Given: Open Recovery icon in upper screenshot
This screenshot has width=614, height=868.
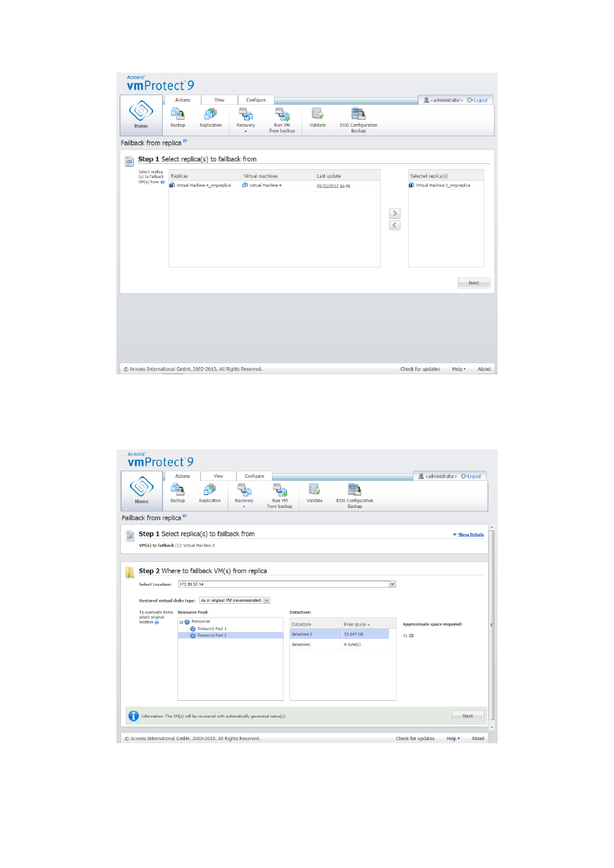Looking at the screenshot, I should (x=246, y=114).
